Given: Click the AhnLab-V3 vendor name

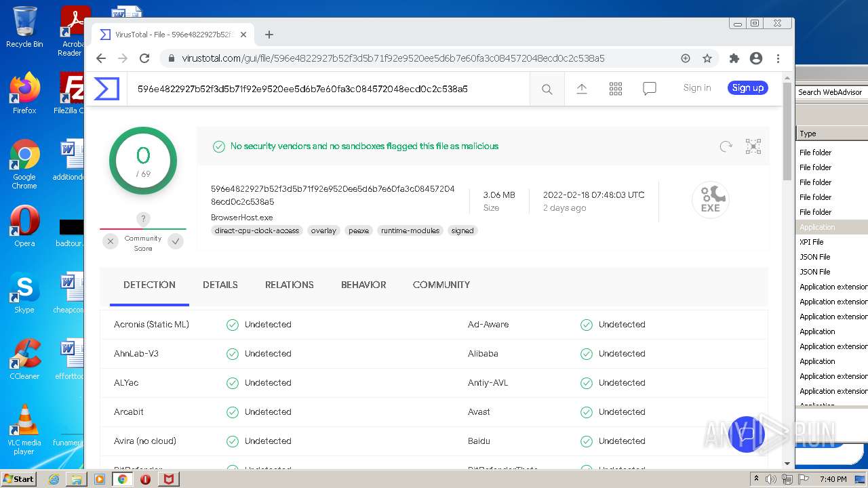Looking at the screenshot, I should tap(136, 354).
